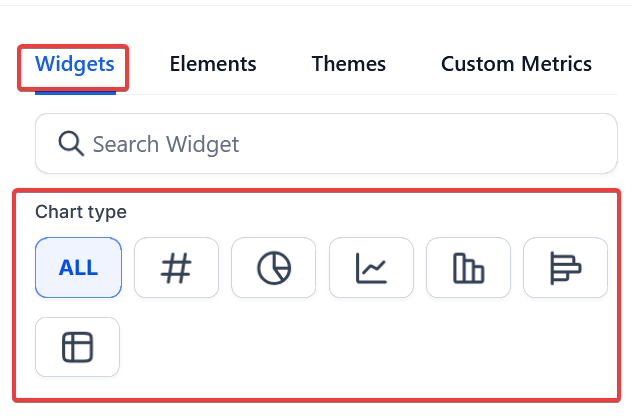Filter widgets by table chart type
This screenshot has height=418, width=632.
pos(77,347)
